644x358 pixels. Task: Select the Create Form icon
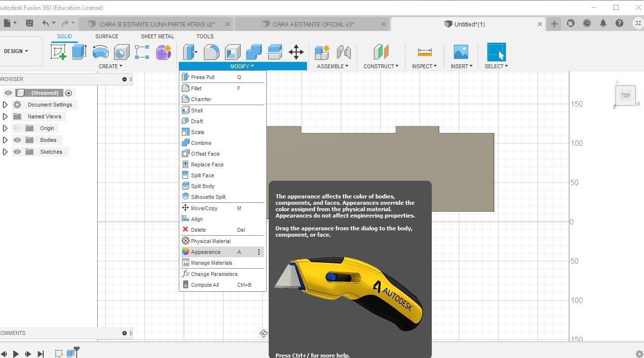[164, 52]
